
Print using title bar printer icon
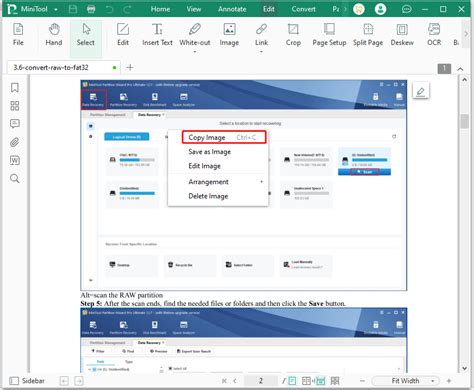[x=91, y=9]
